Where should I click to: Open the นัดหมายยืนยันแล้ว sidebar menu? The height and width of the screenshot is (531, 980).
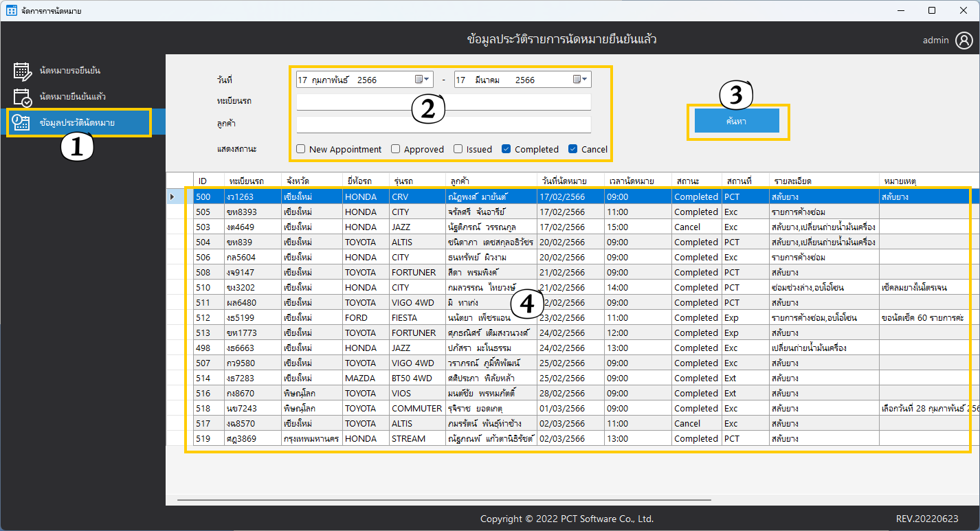(72, 97)
